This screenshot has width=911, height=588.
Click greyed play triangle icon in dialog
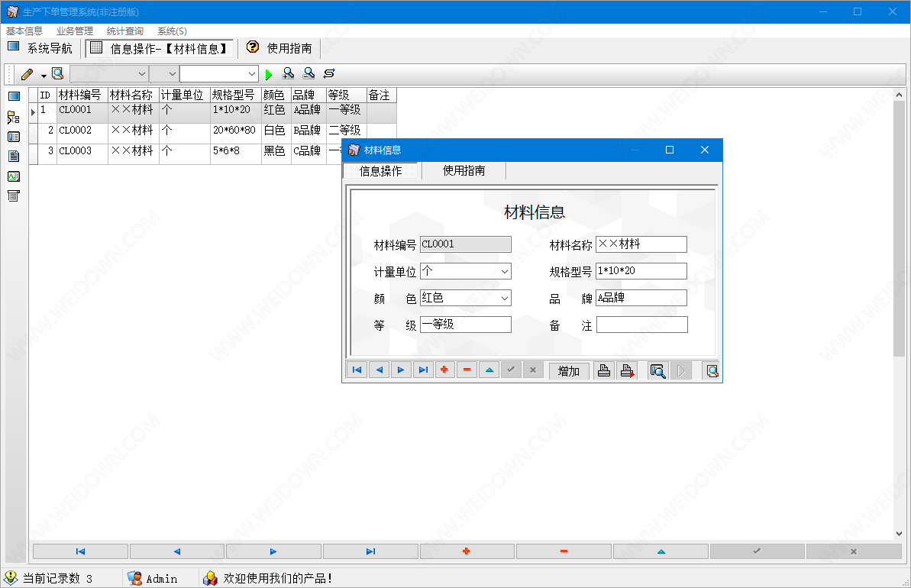coord(681,370)
